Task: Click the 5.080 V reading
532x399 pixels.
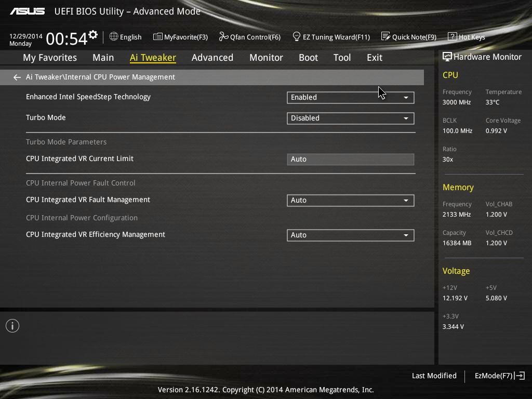Action: (x=496, y=298)
